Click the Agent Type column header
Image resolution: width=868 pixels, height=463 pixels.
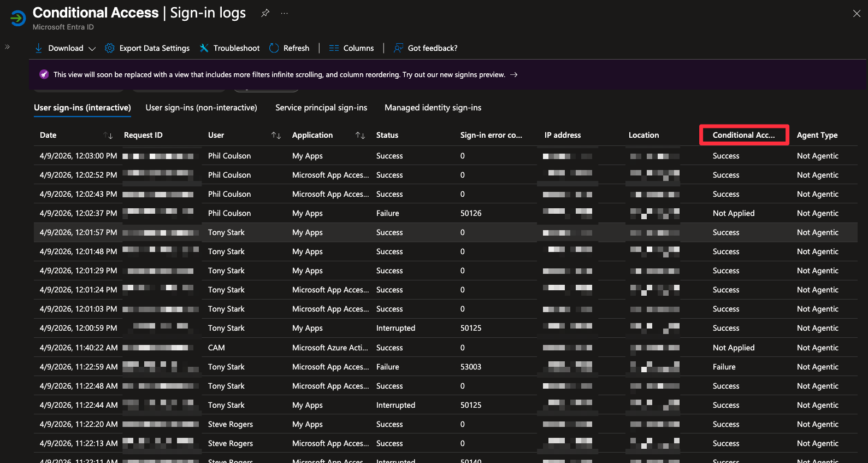point(817,135)
